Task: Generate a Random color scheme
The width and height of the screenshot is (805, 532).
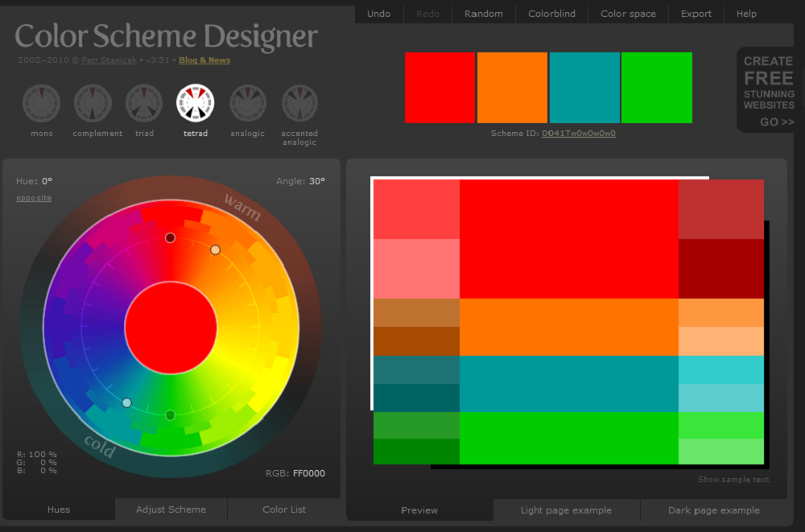Action: pos(483,14)
